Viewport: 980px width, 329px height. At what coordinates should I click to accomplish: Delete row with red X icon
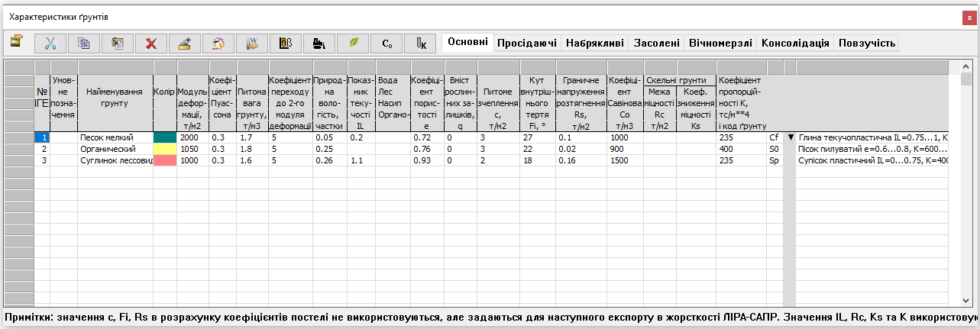150,44
